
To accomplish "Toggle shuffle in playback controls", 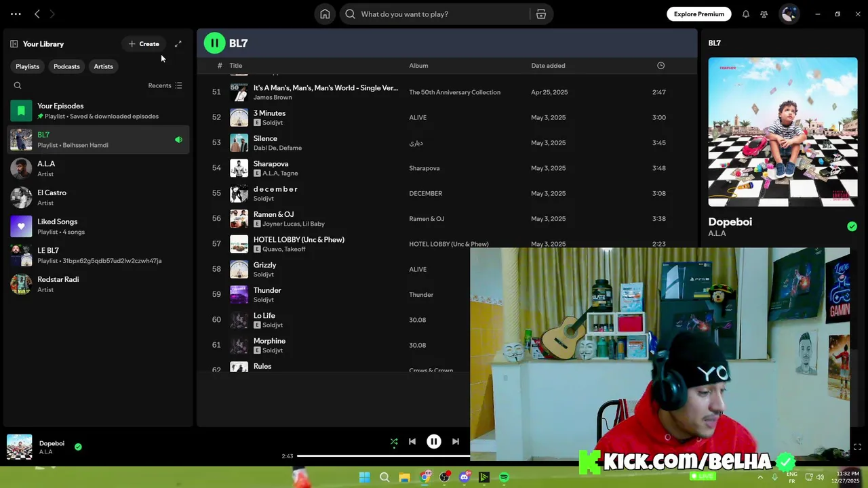I will click(394, 441).
